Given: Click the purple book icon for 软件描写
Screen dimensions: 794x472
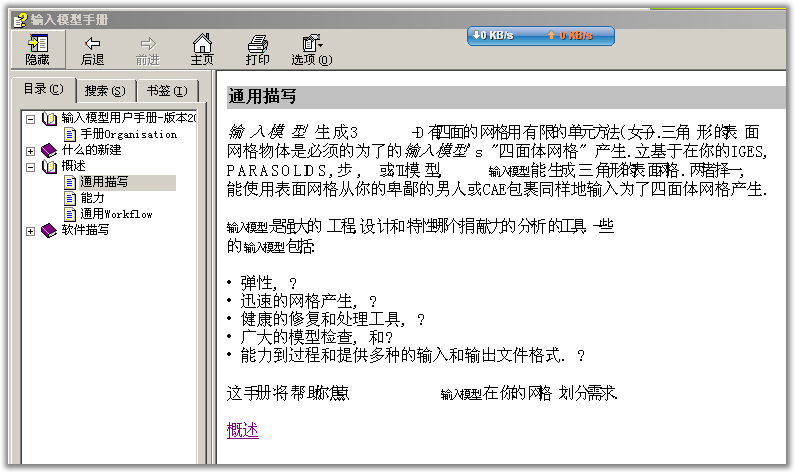Looking at the screenshot, I should 49,230.
